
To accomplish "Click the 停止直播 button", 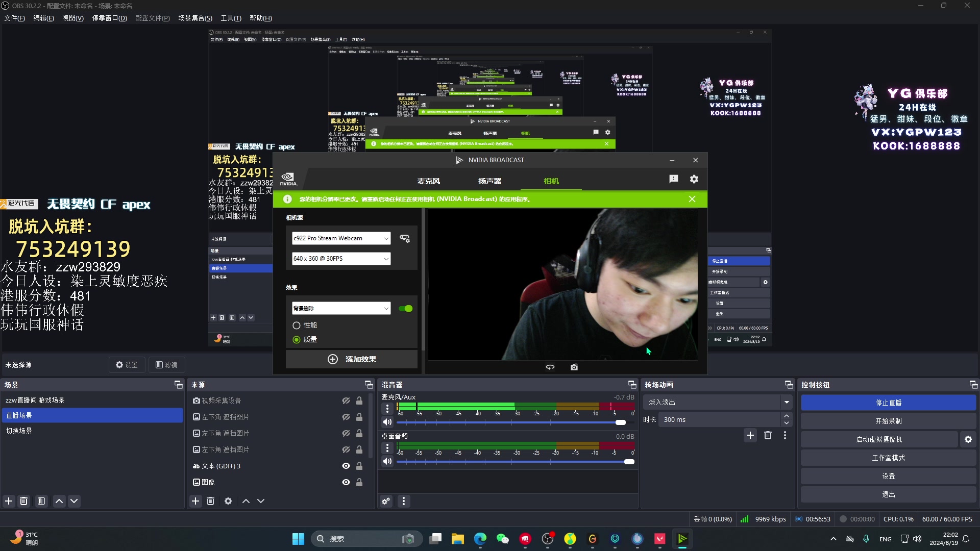I will 888,403.
